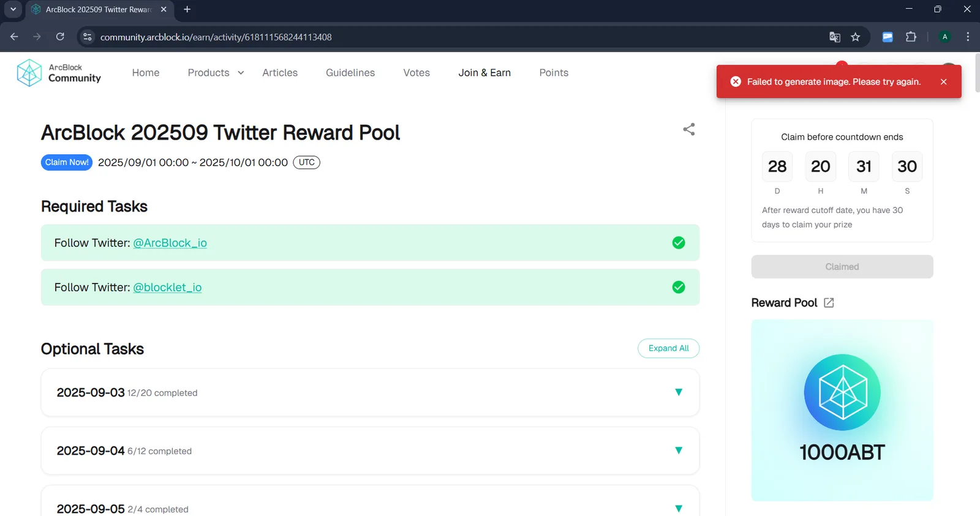Click the 28 days countdown value

(x=777, y=166)
